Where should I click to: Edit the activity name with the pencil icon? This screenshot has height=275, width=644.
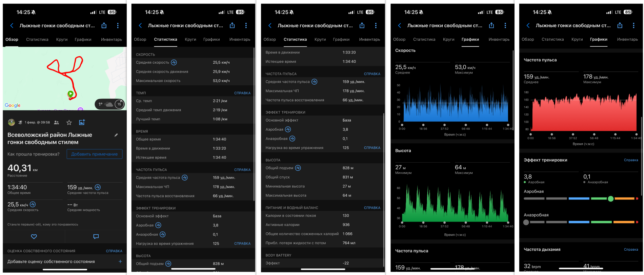coord(116,135)
